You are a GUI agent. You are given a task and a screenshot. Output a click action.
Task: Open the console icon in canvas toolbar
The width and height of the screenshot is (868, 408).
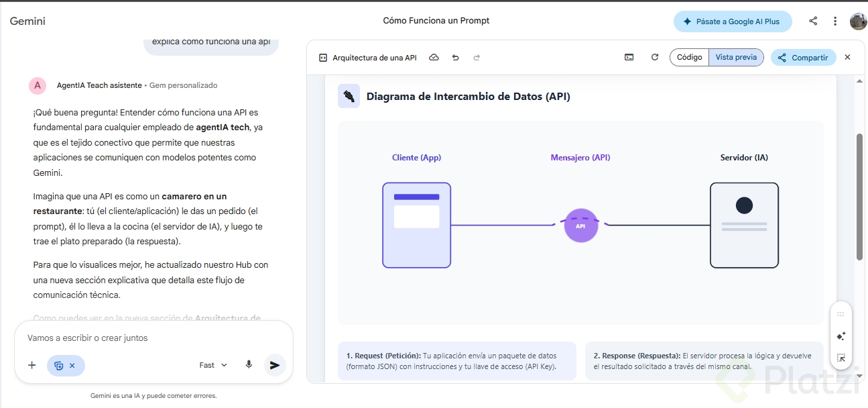click(629, 58)
